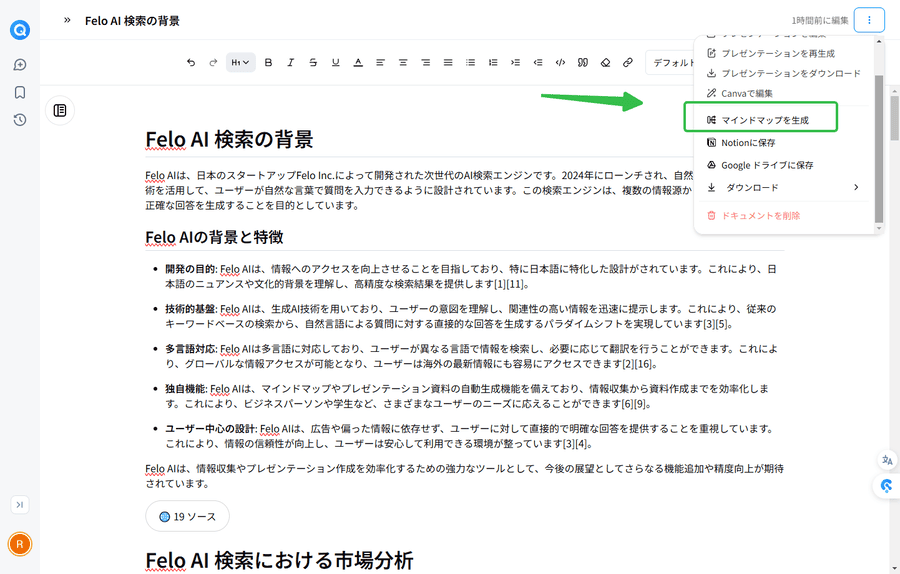Screen dimensions: 900x574
Task: Click the Felo logo icon in sidebar
Action: pos(20,29)
